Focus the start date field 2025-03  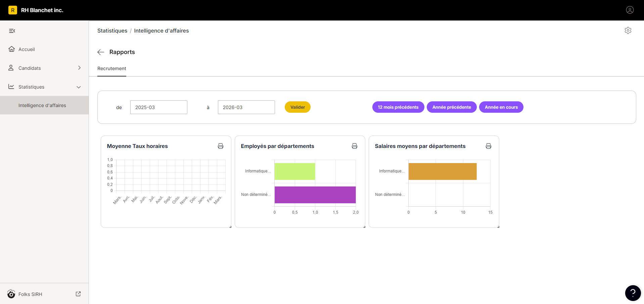click(159, 107)
